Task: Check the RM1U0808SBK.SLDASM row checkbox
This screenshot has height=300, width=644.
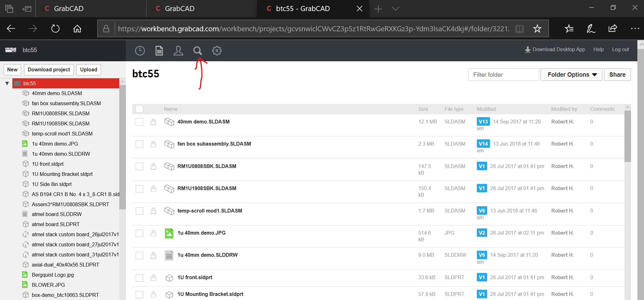Action: tap(139, 166)
